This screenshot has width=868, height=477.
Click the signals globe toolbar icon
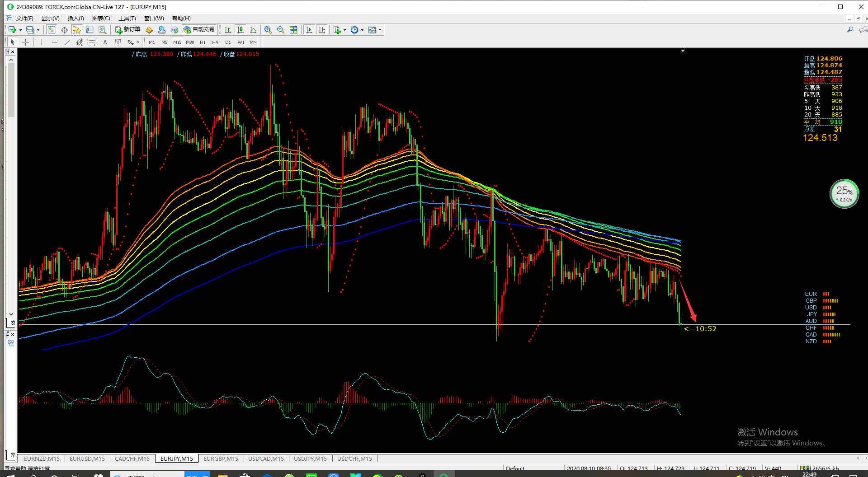175,30
